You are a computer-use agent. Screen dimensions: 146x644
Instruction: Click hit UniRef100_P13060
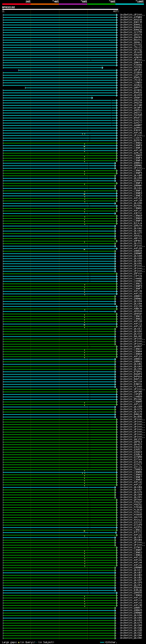(131, 387)
